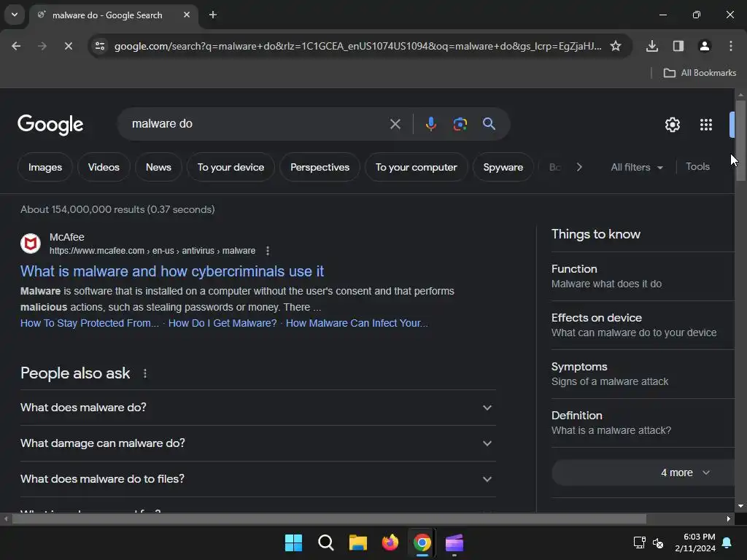Open McAfee result more options dots
The height and width of the screenshot is (560, 747).
click(268, 251)
